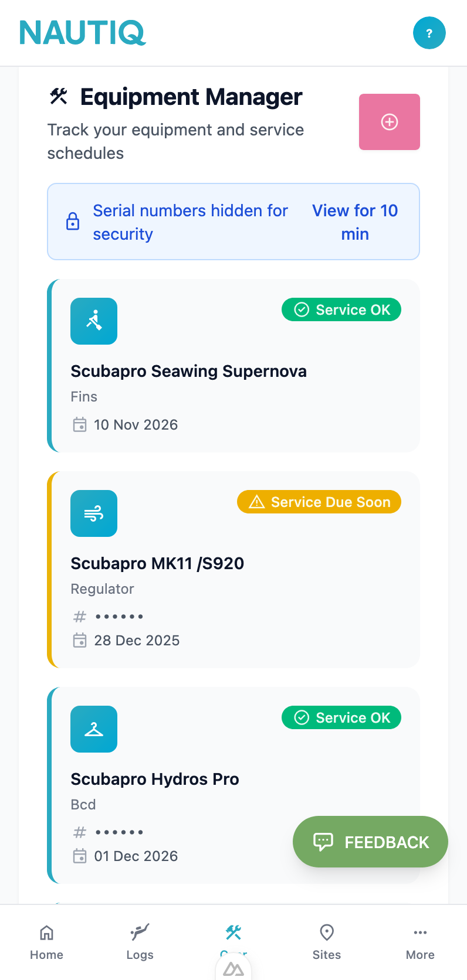Click Service OK badge on Seawing Supernova

coord(341,309)
